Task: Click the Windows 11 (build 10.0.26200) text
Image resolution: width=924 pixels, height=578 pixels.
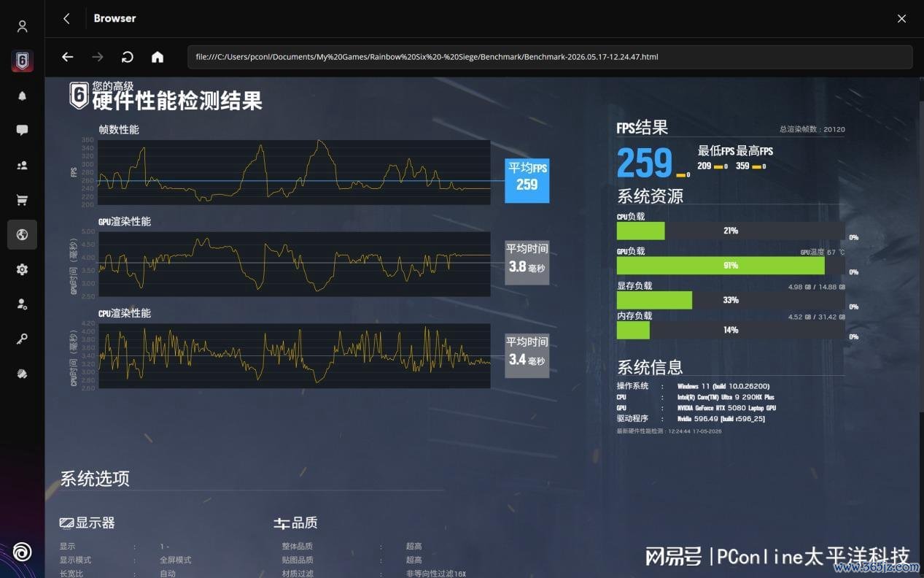Action: [x=723, y=386]
